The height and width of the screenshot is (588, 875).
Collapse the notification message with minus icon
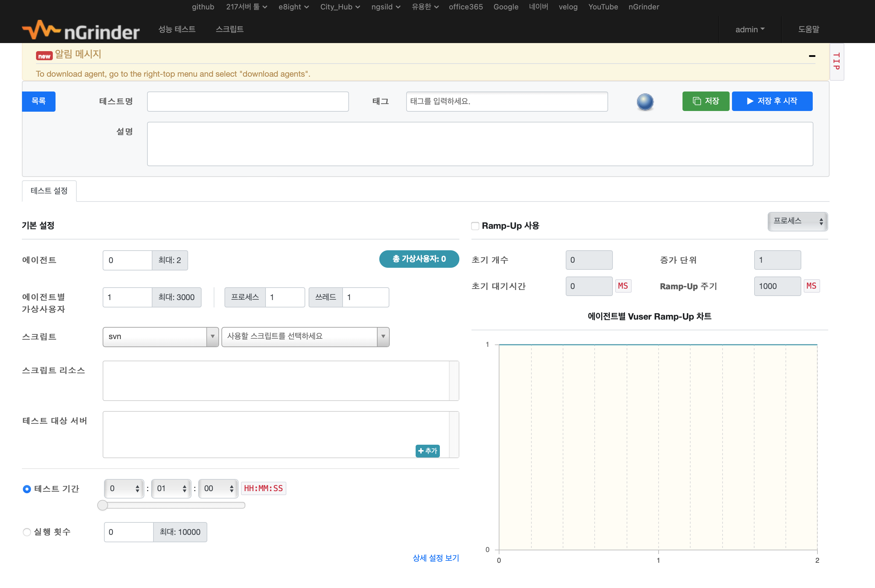click(x=812, y=56)
